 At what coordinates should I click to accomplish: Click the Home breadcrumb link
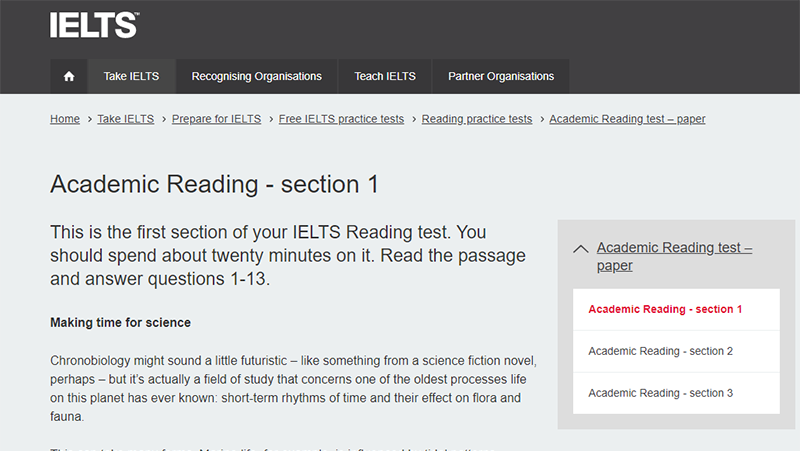pyautogui.click(x=65, y=119)
